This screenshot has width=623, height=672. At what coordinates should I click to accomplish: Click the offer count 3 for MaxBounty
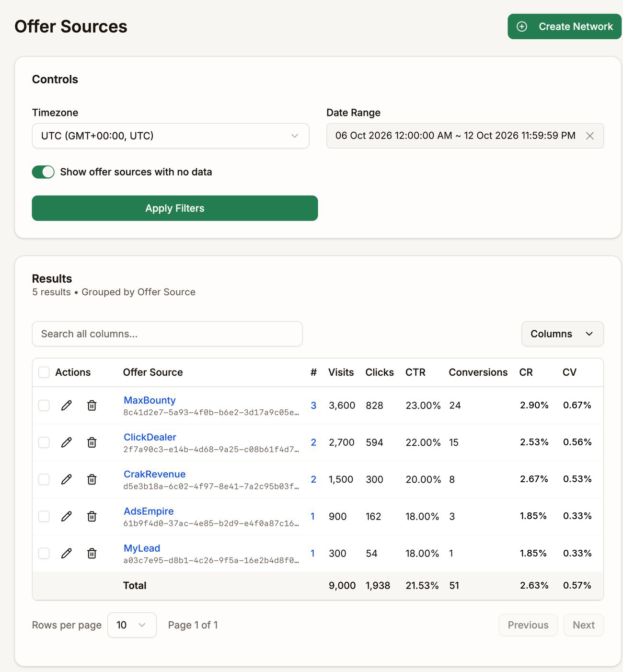point(313,406)
